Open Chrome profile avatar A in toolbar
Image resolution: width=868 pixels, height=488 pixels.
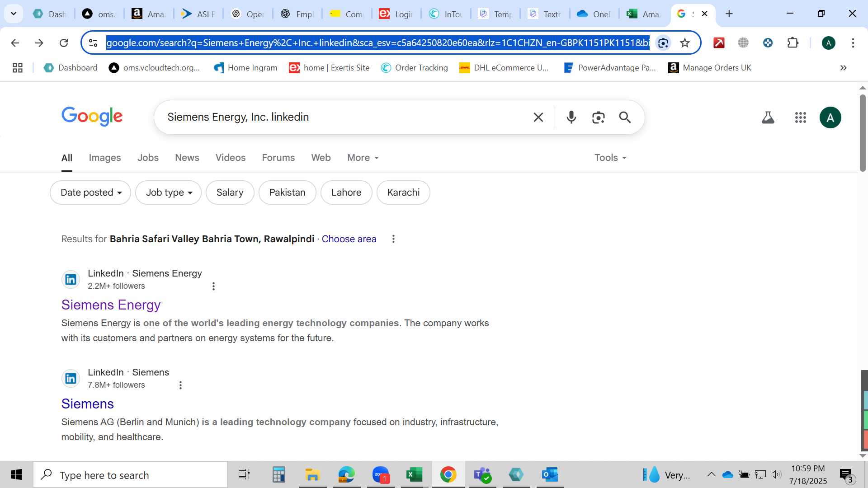(829, 43)
